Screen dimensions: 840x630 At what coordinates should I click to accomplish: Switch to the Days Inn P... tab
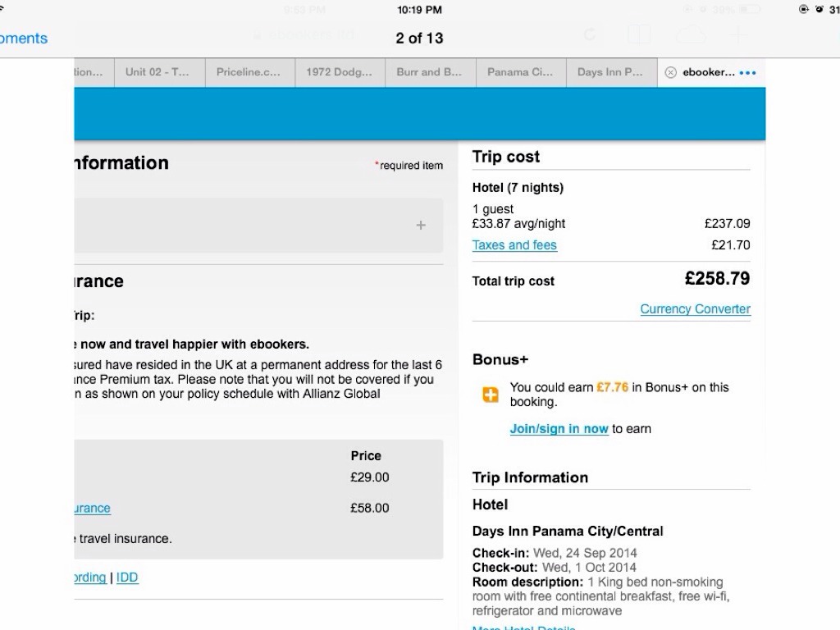(x=609, y=72)
